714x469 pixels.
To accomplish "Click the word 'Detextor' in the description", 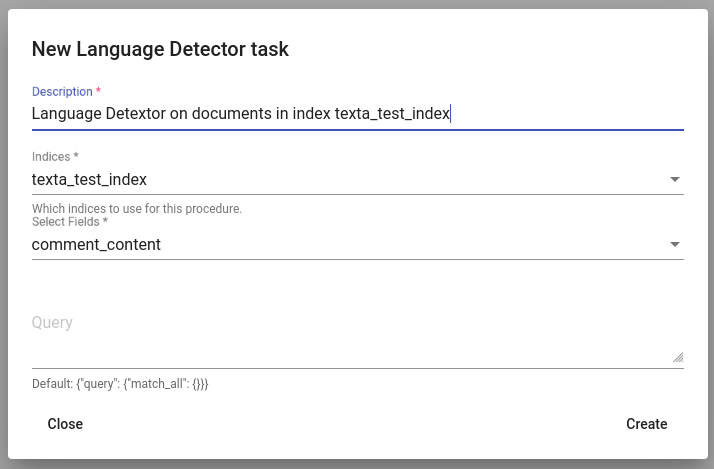I will click(x=135, y=113).
